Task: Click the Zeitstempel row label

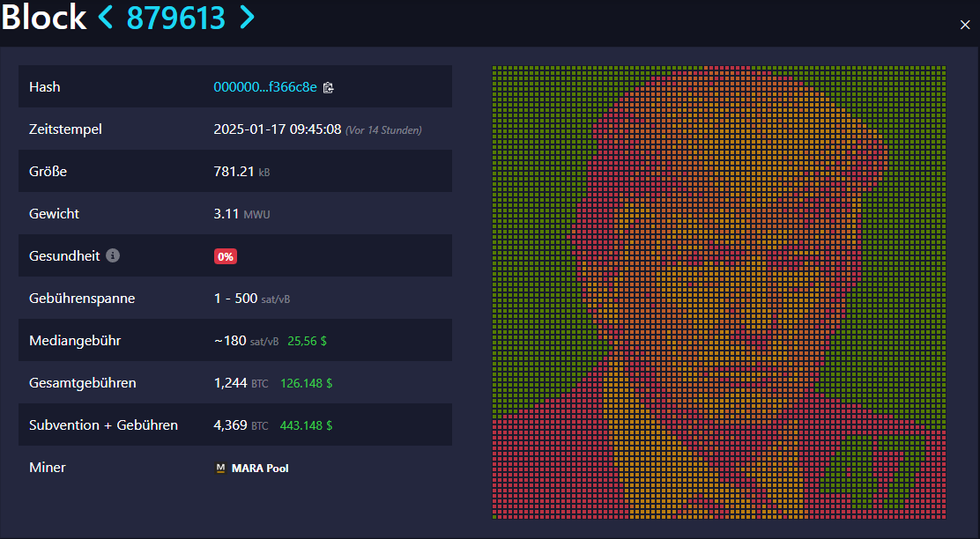Action: click(65, 129)
